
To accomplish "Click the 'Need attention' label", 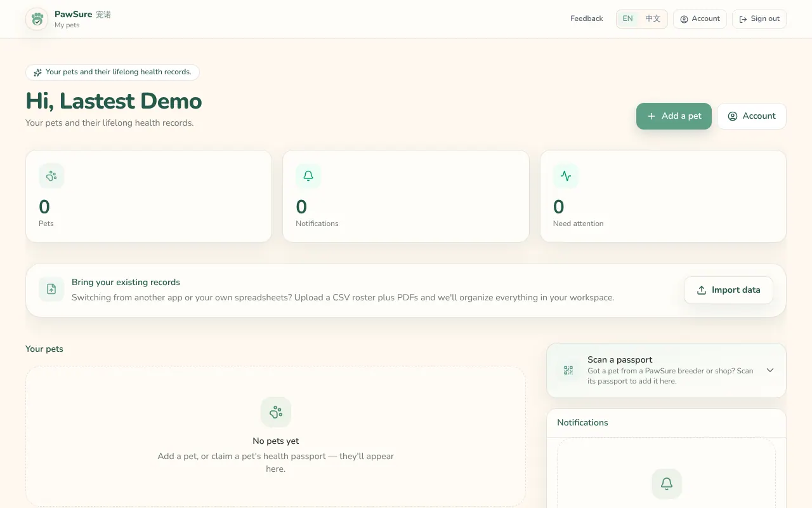I will (x=579, y=224).
